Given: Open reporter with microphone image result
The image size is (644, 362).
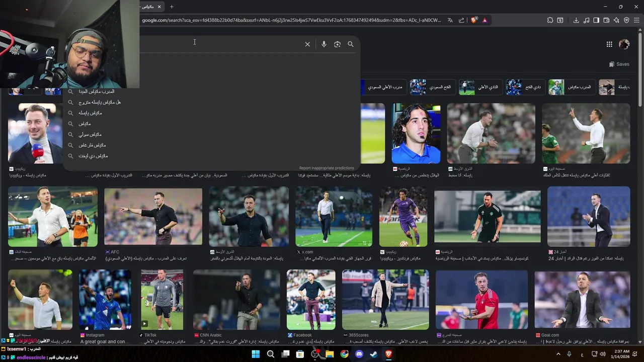Looking at the screenshot, I should [x=35, y=133].
